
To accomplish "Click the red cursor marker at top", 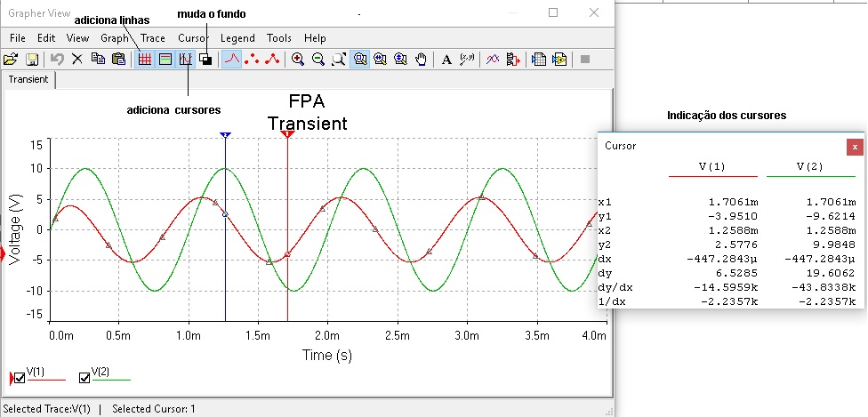I will (287, 134).
